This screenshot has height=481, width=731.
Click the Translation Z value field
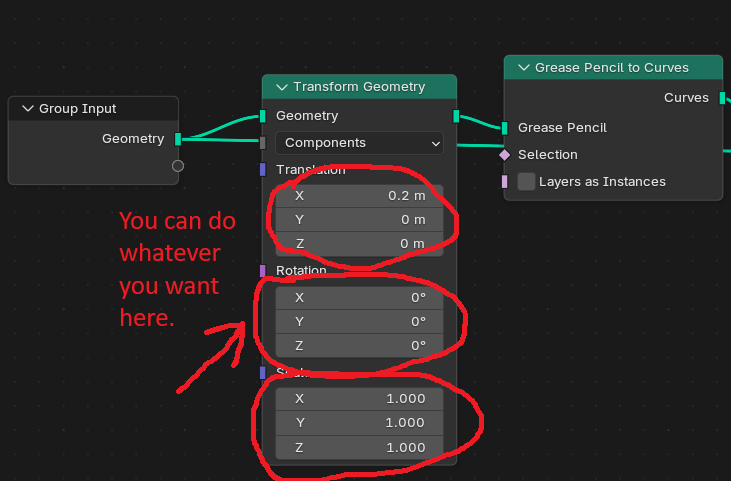coord(359,244)
